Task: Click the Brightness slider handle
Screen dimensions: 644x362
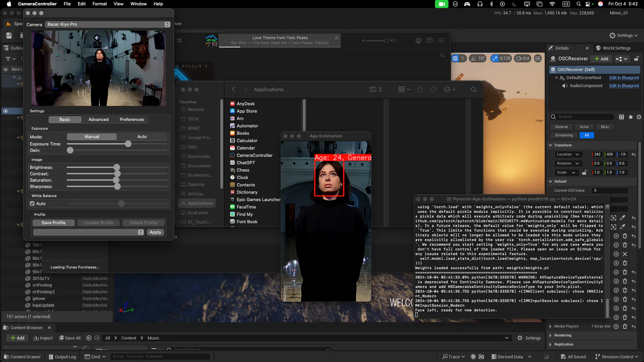Action: point(117,167)
